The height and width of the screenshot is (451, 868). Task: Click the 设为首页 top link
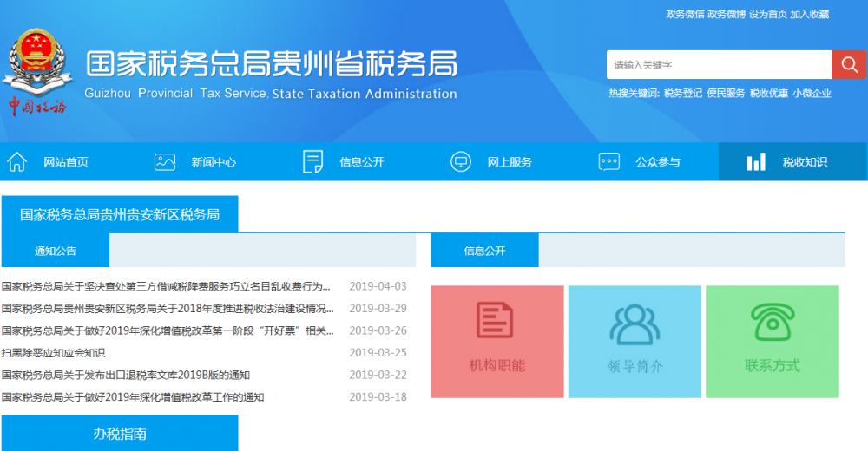(x=768, y=14)
